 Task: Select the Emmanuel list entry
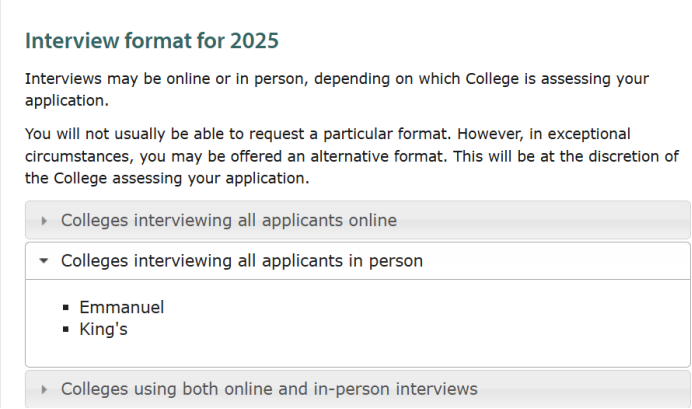(x=121, y=308)
